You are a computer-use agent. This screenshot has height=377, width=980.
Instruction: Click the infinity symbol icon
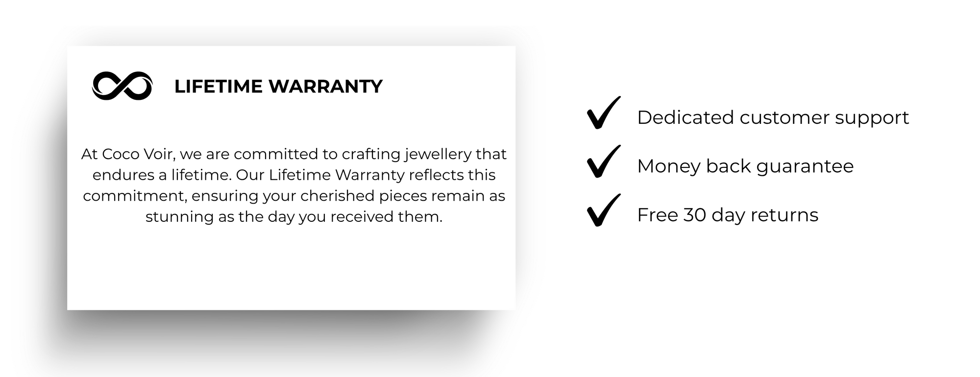coord(122,86)
